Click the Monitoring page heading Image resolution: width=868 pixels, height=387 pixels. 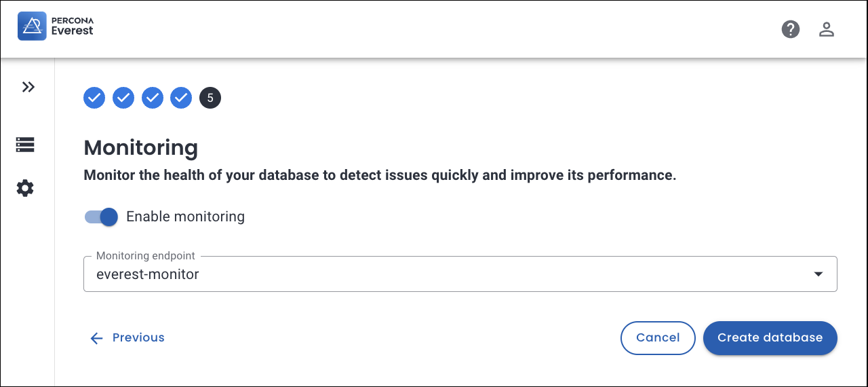tap(140, 147)
